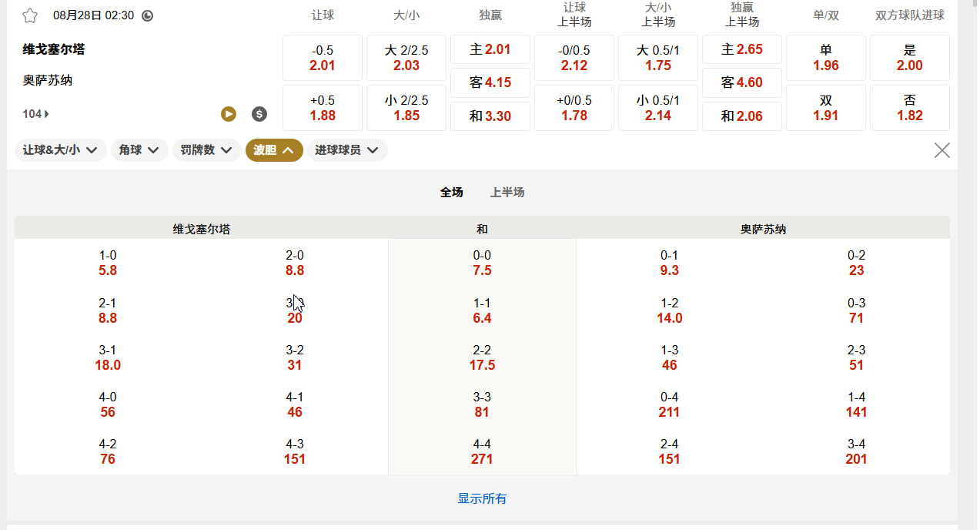Expand the 进球球员 dropdown
Viewport: 980px width, 530px height.
347,150
